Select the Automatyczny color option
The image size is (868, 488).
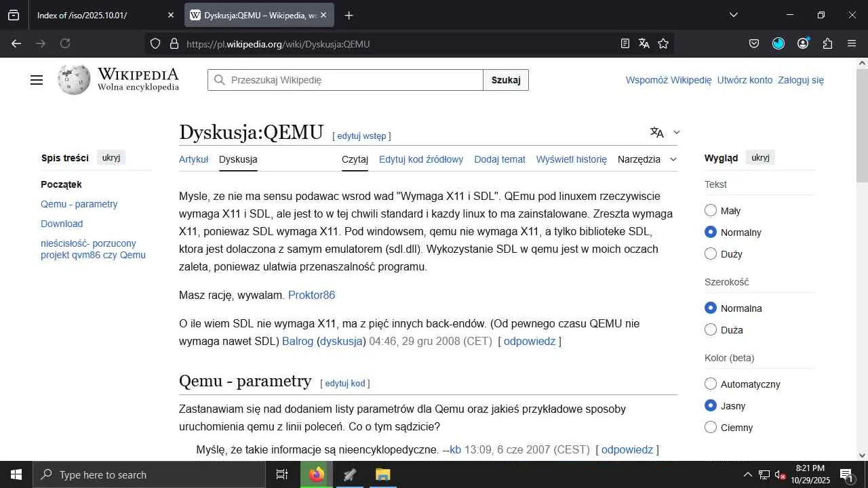711,384
